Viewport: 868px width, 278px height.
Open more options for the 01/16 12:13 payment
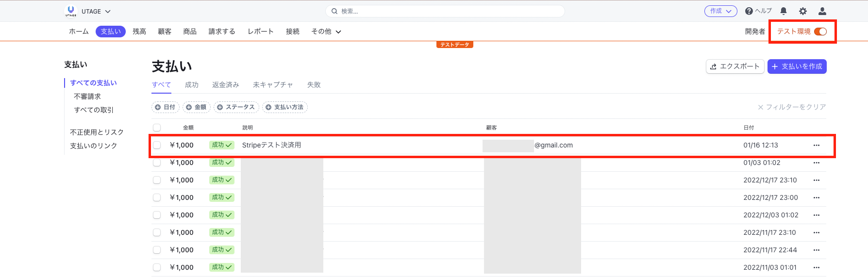click(x=817, y=145)
